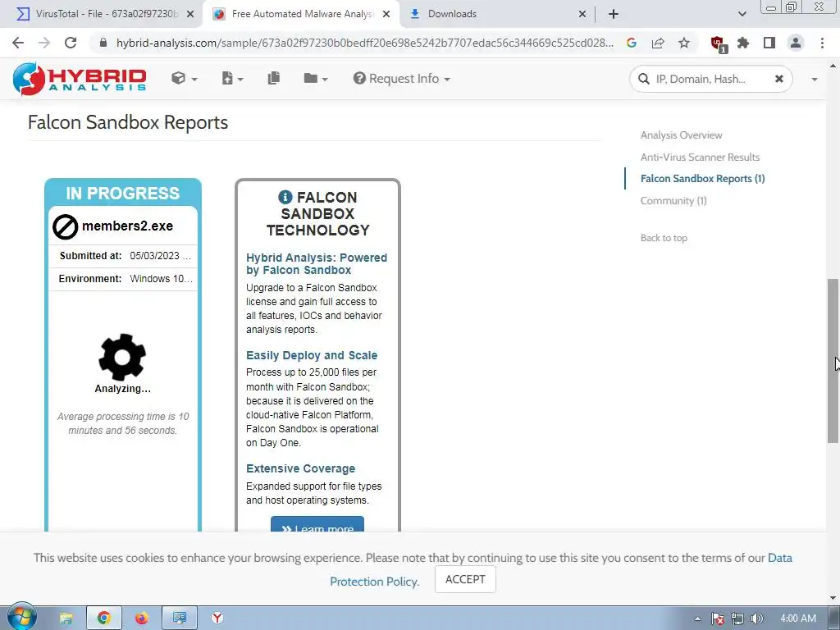The image size is (840, 630).
Task: Click the volume icon in system tray
Action: coord(757,619)
